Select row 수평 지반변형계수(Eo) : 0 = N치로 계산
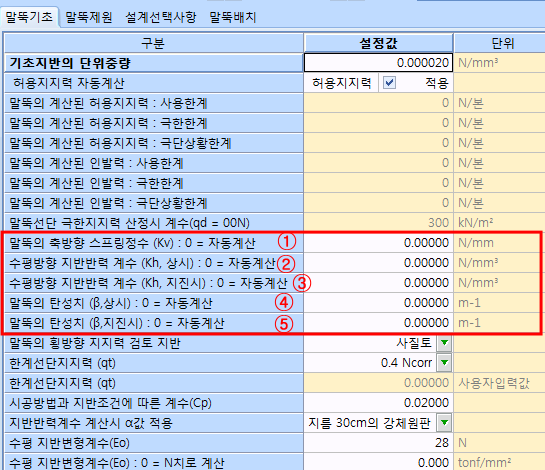This screenshot has width=545, height=470. pyautogui.click(x=153, y=463)
